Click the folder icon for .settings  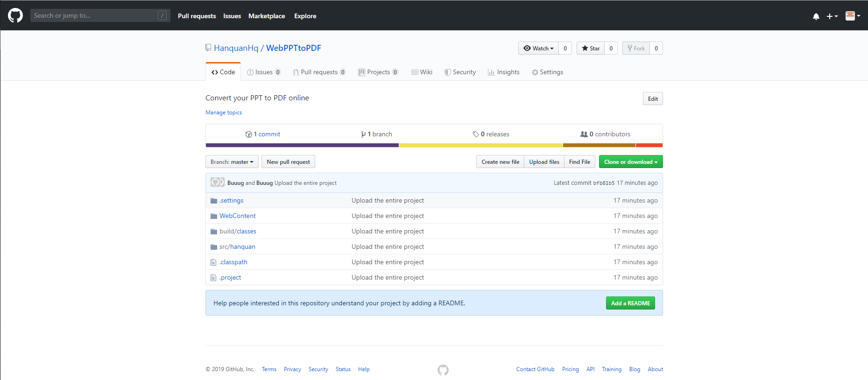(x=214, y=201)
